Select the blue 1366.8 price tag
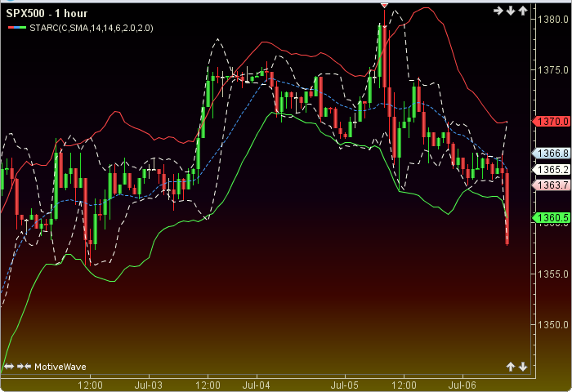 coord(552,154)
